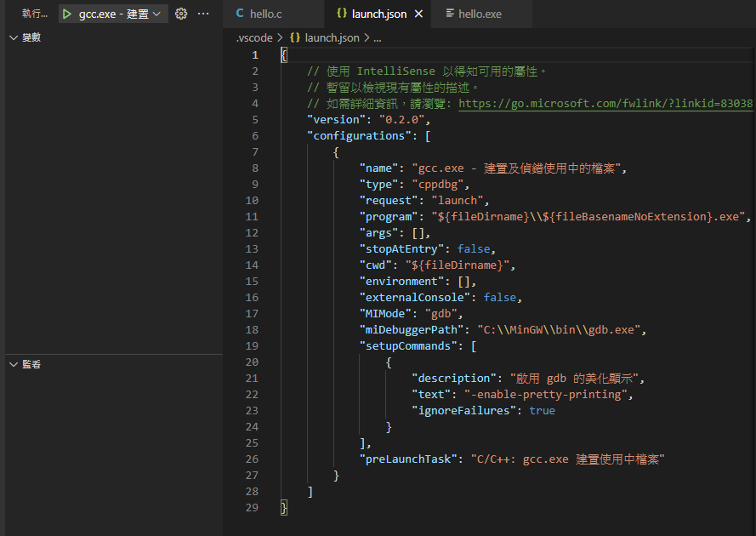
Task: Click the "setupCommands" key
Action: [x=408, y=346]
